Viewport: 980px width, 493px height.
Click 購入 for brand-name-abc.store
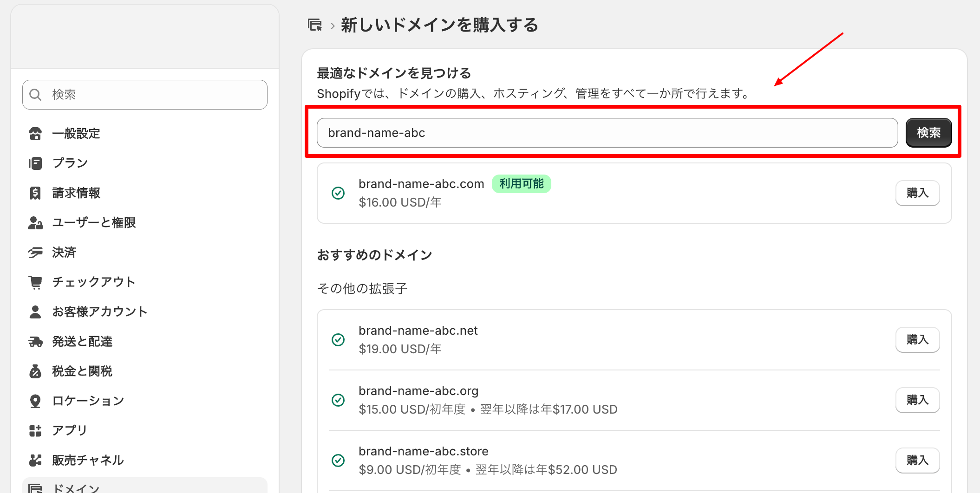(917, 461)
